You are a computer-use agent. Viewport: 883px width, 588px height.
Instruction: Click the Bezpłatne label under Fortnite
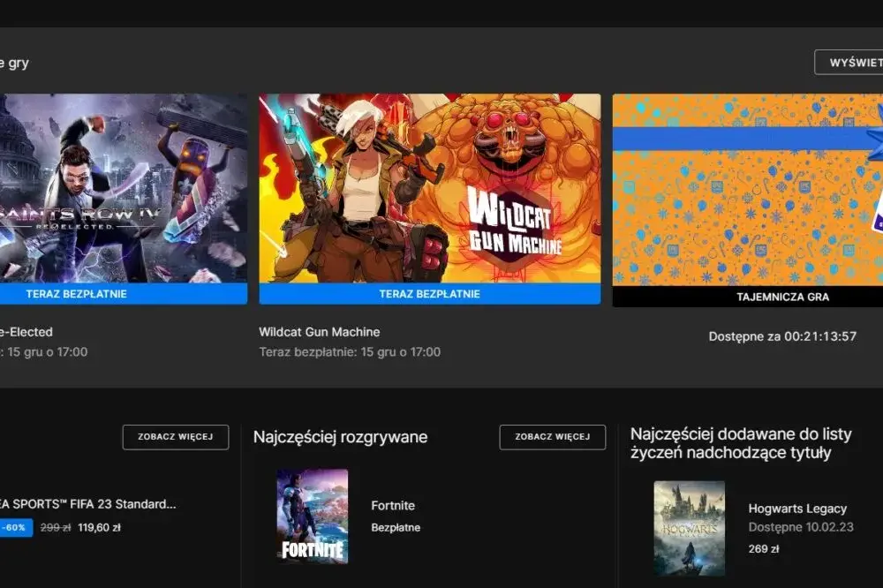pyautogui.click(x=396, y=528)
